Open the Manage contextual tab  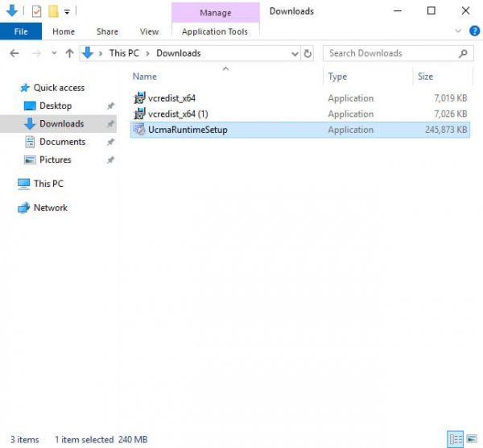[215, 13]
